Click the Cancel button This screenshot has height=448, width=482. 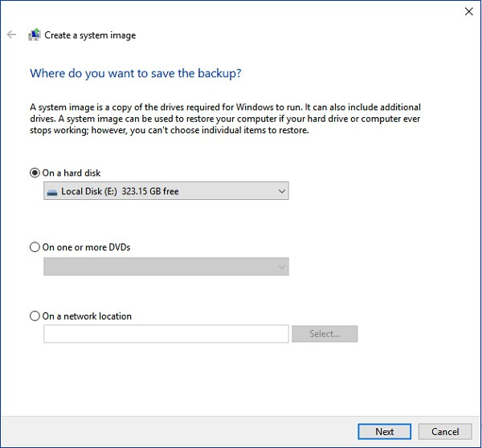pyautogui.click(x=445, y=431)
